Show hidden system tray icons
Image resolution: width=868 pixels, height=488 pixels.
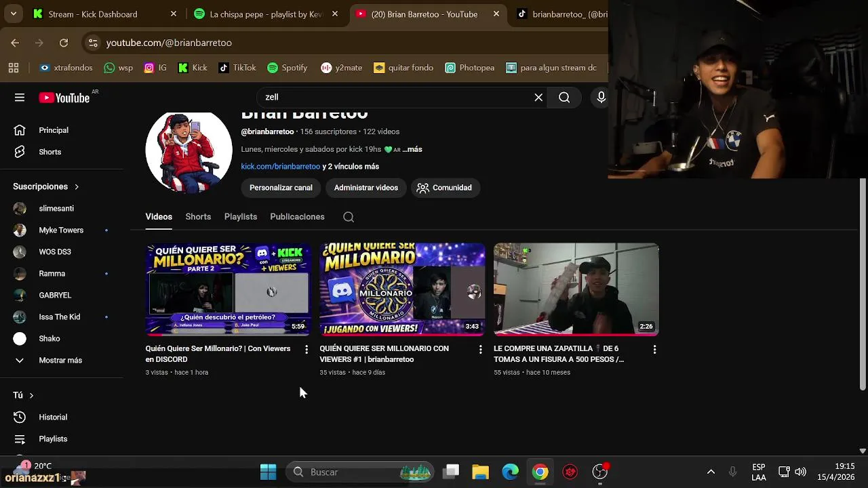coord(711,472)
